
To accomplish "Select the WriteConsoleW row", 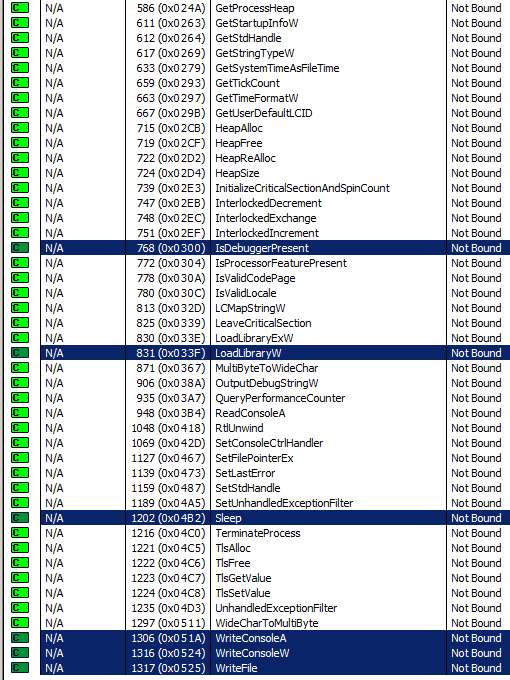I will (275, 653).
